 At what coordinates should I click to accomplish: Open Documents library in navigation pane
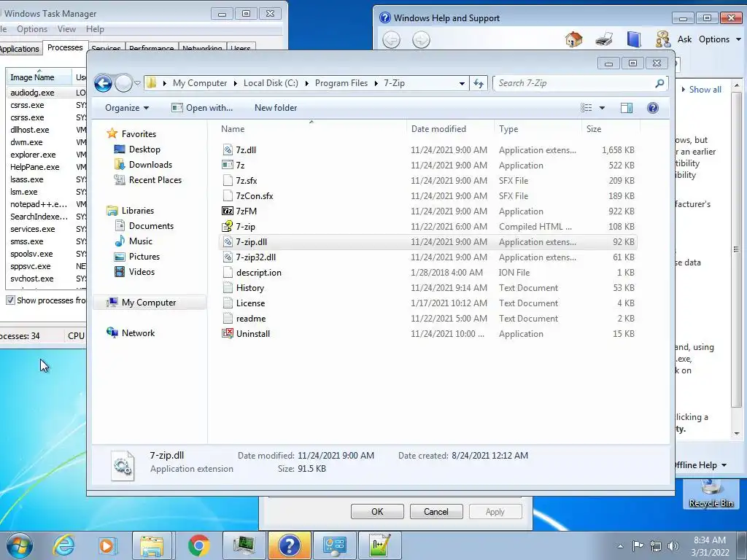click(x=151, y=226)
